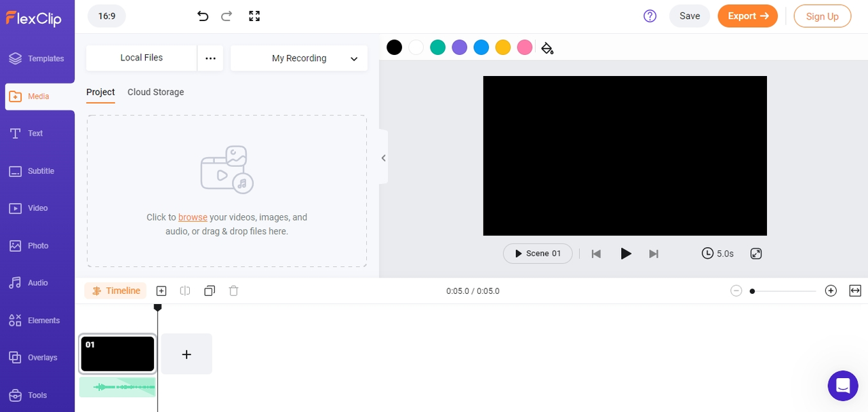Duplicate the selected scene
The width and height of the screenshot is (868, 412).
210,291
